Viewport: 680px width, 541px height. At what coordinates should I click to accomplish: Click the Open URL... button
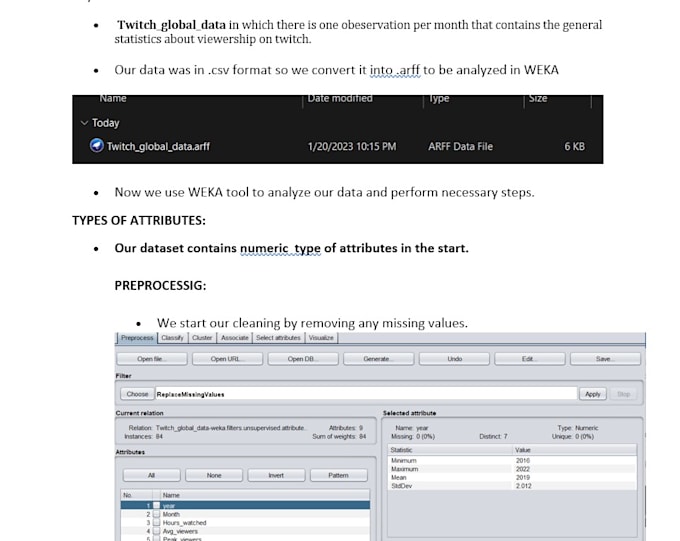[x=228, y=359]
